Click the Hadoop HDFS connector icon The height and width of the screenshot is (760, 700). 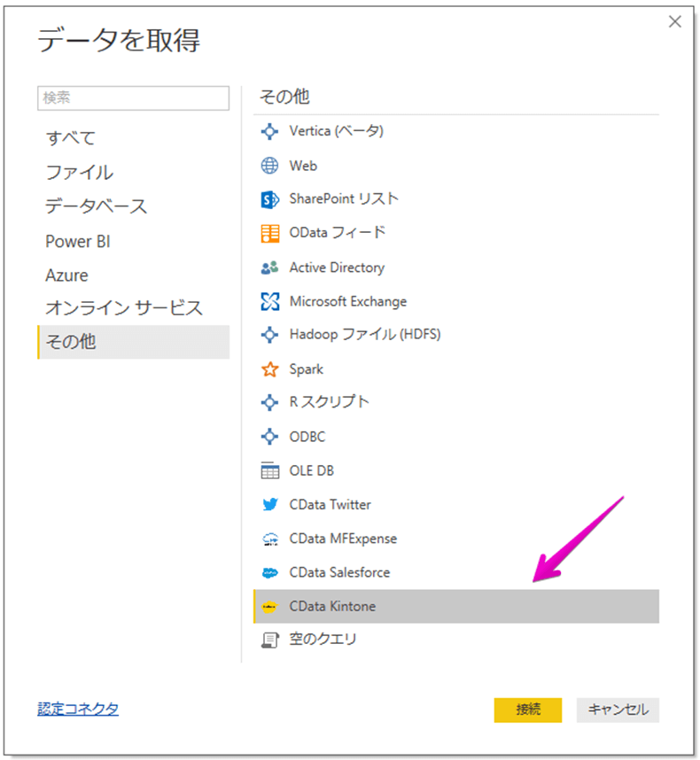pyautogui.click(x=269, y=335)
